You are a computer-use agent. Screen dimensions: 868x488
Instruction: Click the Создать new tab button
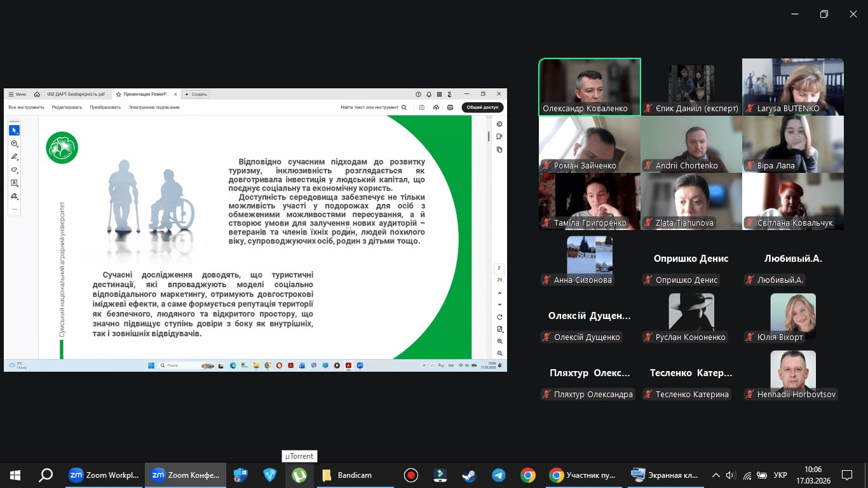(x=196, y=94)
